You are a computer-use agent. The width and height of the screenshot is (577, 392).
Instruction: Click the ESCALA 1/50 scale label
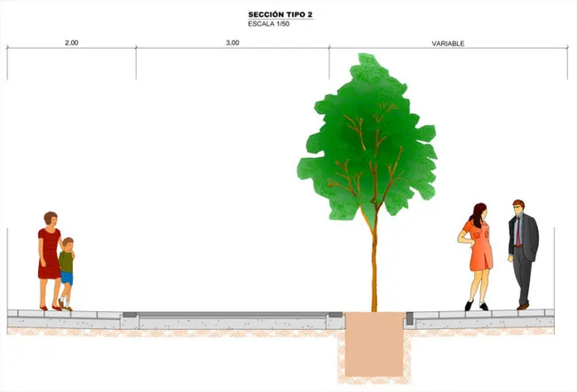click(269, 24)
